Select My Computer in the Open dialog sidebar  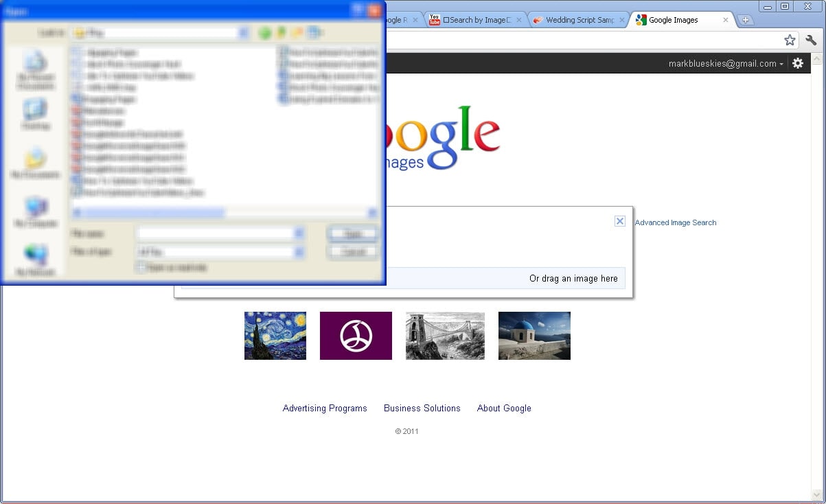[x=34, y=209]
